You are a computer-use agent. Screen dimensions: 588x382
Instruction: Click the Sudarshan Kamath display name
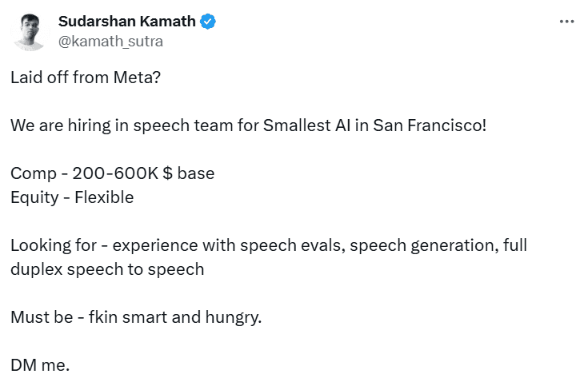(126, 22)
